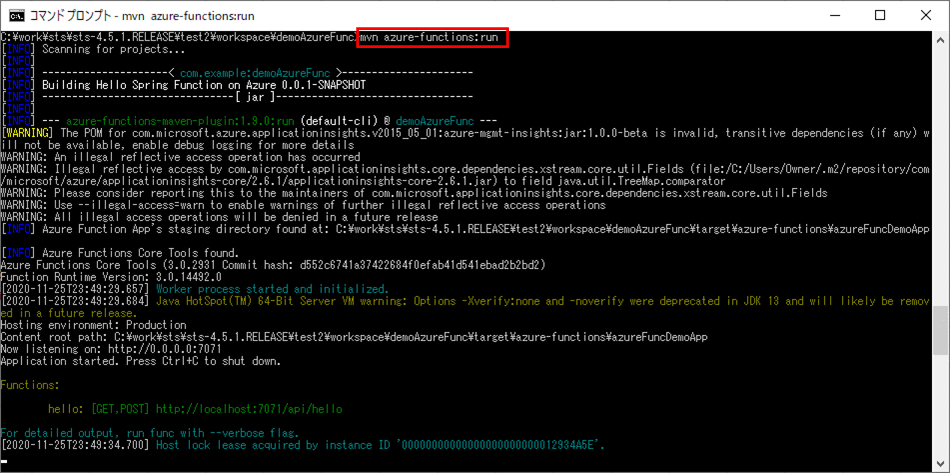
Task: Maximize the Command Prompt window
Action: [x=880, y=15]
